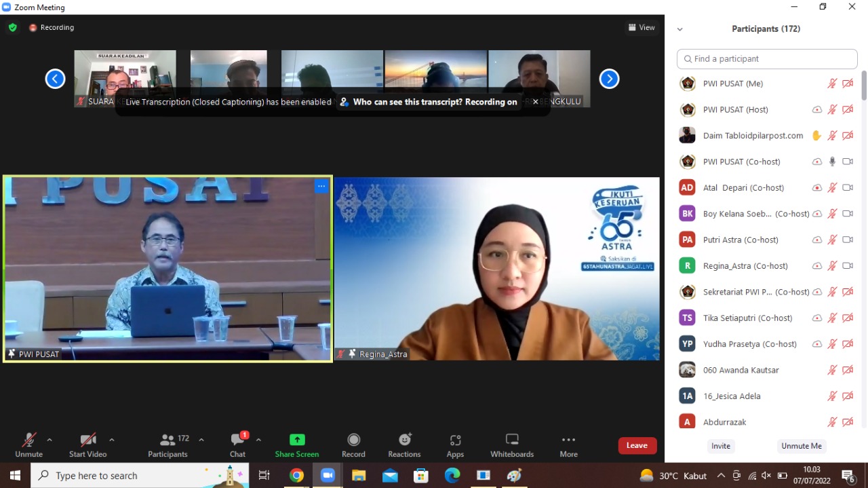The image size is (868, 488).
Task: Open audio options chevron next to Unmute
Action: pos(49,439)
